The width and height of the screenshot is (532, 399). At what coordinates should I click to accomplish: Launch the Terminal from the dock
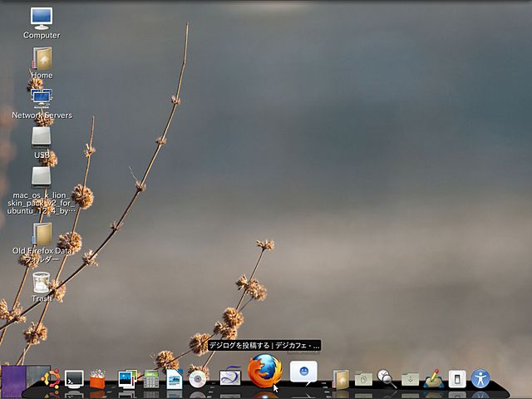tap(75, 379)
